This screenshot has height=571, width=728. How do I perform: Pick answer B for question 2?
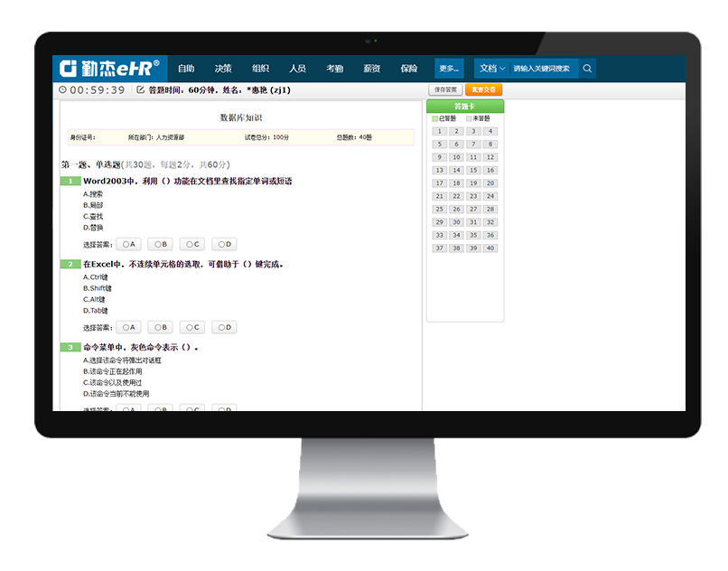pyautogui.click(x=160, y=327)
